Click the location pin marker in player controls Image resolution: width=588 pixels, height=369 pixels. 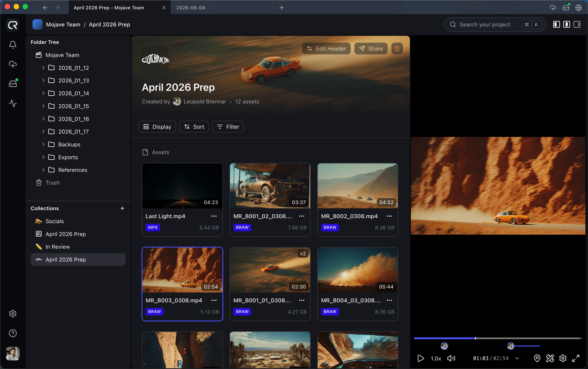(x=537, y=358)
